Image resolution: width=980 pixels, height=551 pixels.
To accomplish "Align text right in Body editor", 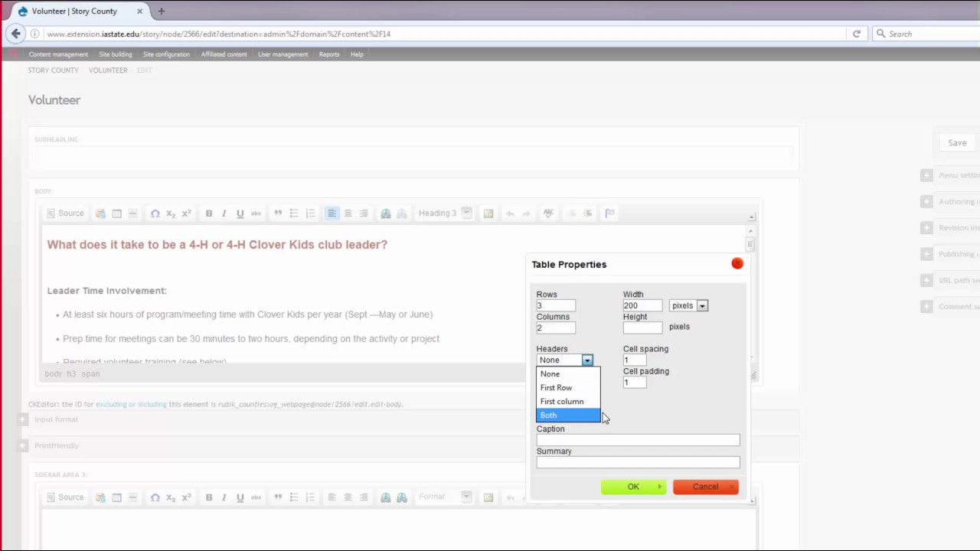I will (364, 214).
